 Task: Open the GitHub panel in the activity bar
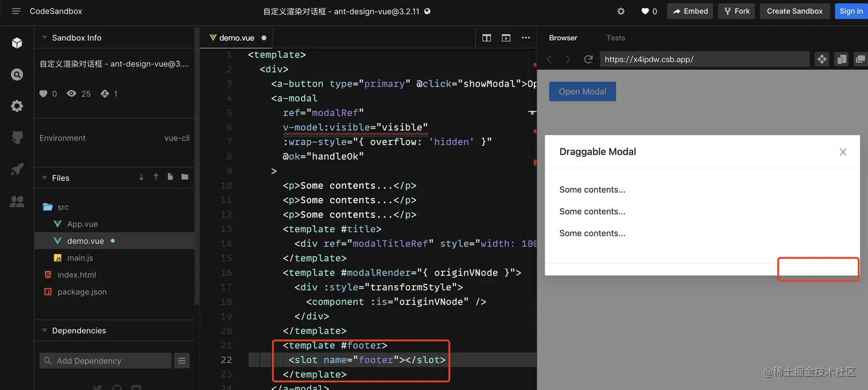(17, 137)
